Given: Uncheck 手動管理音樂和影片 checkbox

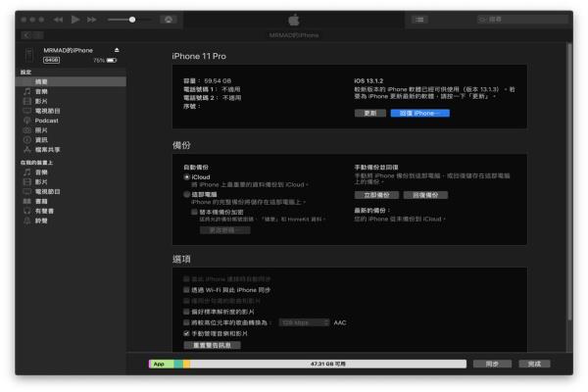Looking at the screenshot, I should (x=186, y=333).
